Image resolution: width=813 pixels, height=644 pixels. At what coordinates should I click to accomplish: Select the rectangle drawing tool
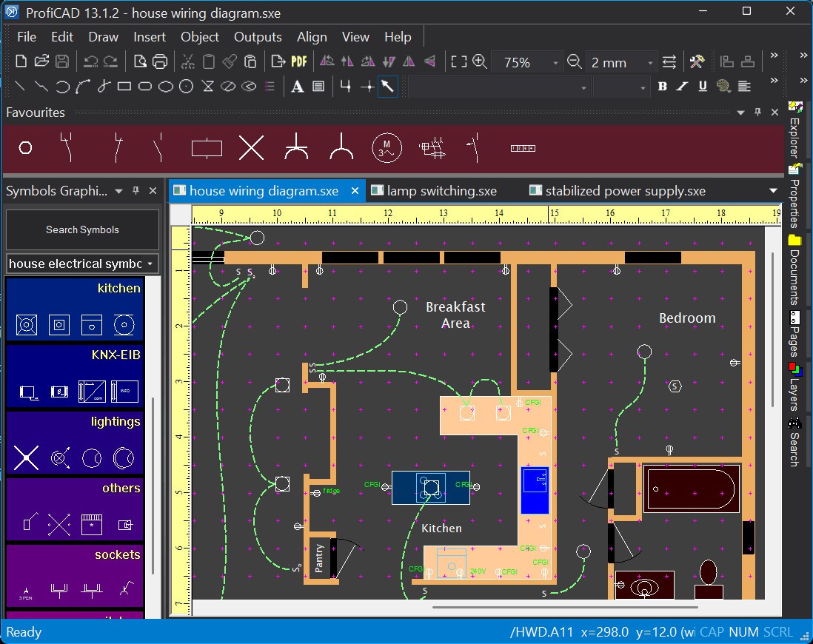coord(124,87)
